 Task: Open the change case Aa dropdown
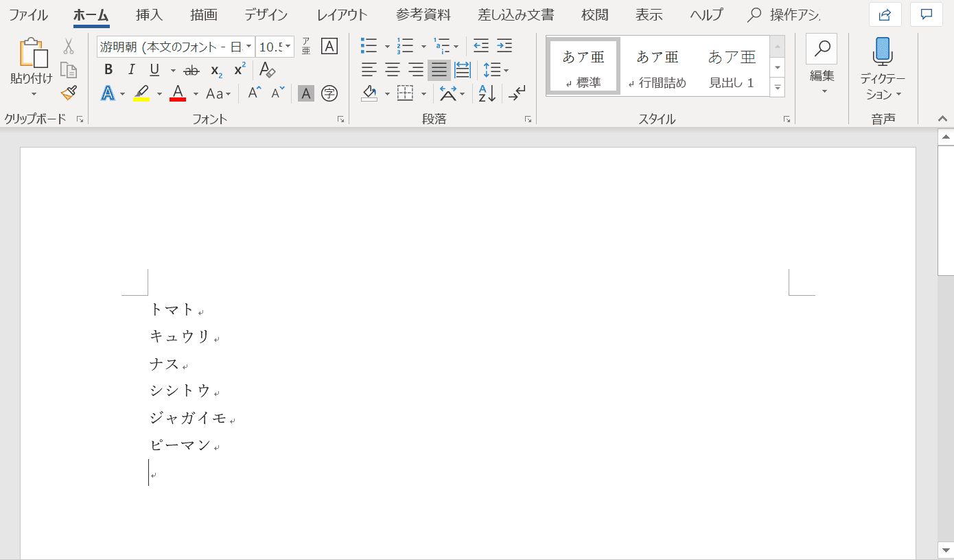click(x=219, y=93)
